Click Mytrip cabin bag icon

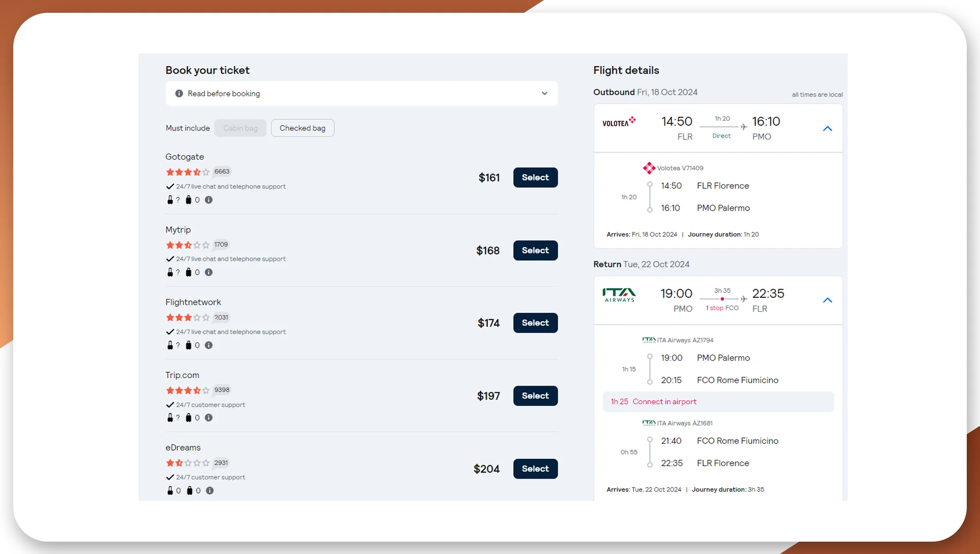pyautogui.click(x=170, y=272)
